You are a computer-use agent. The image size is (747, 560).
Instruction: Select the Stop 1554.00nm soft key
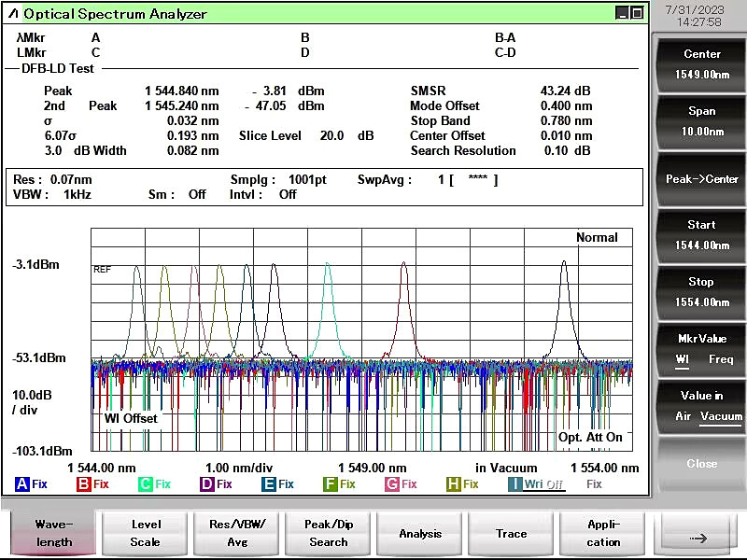pos(702,292)
